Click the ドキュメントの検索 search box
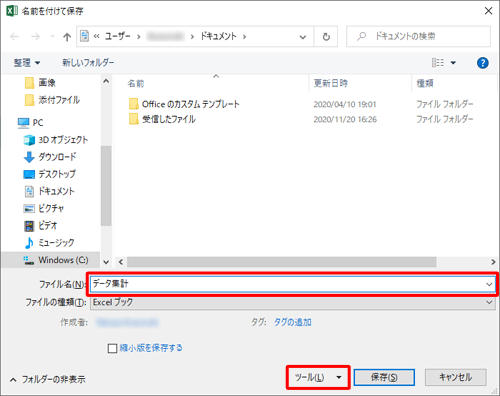This screenshot has height=396, width=500. (418, 36)
